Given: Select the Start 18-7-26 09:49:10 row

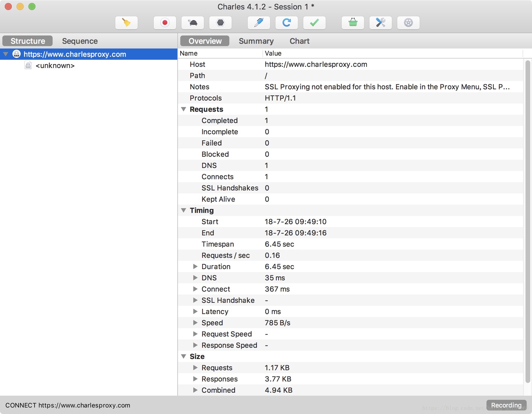Looking at the screenshot, I should click(x=351, y=221).
